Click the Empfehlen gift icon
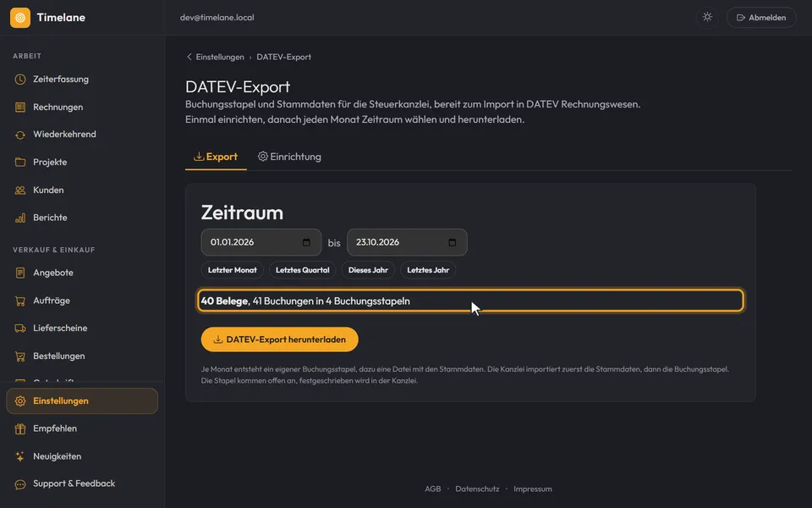Viewport: 812px width, 508px height. [x=20, y=428]
